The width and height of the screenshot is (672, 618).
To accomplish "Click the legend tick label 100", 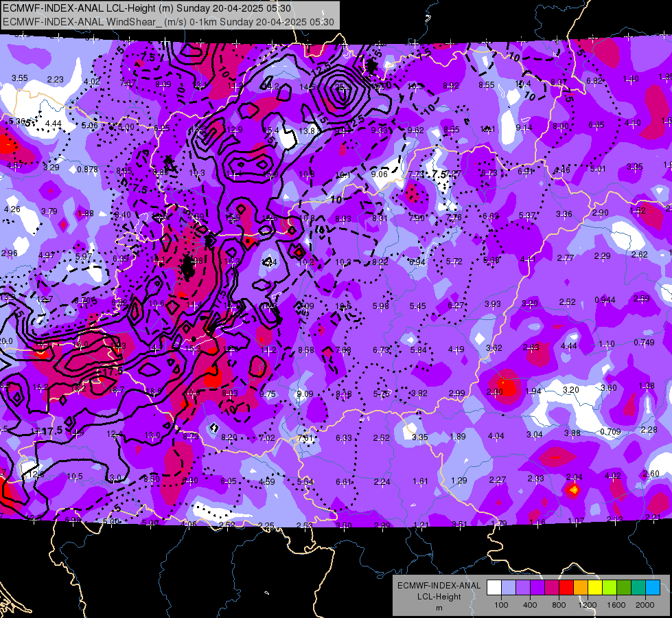I will point(501,605).
